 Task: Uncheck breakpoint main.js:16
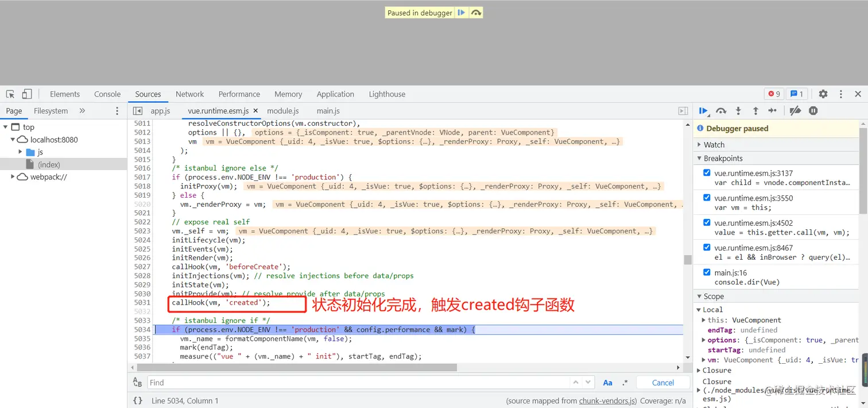707,272
